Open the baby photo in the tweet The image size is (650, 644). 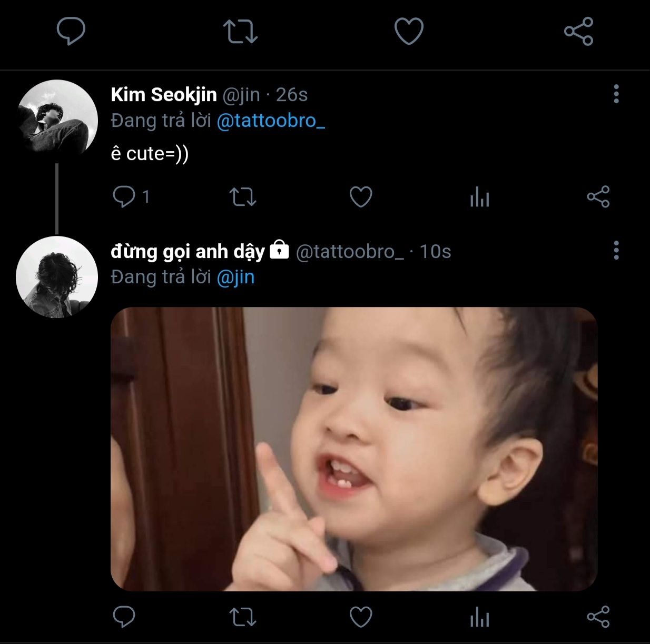point(354,449)
